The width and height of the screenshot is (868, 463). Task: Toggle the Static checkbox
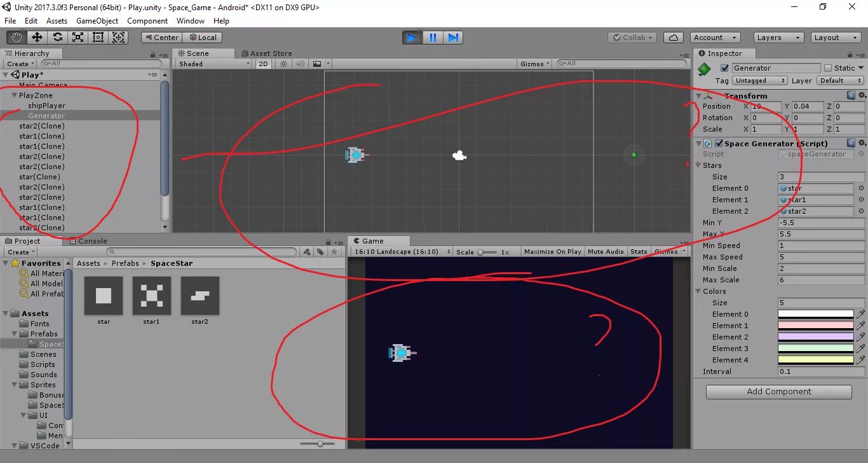(x=828, y=68)
